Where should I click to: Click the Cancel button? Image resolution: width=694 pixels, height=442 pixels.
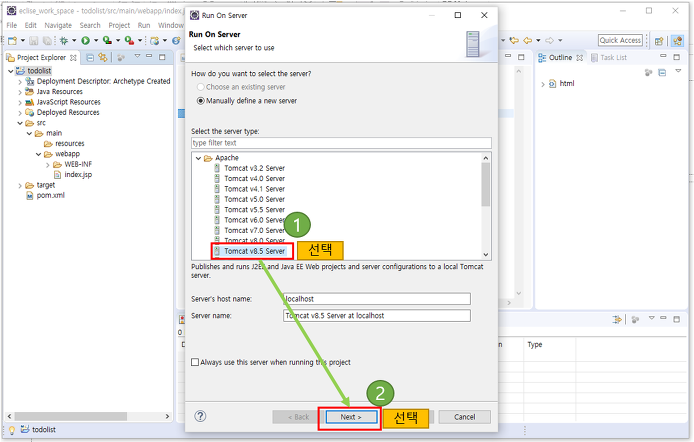(x=464, y=417)
